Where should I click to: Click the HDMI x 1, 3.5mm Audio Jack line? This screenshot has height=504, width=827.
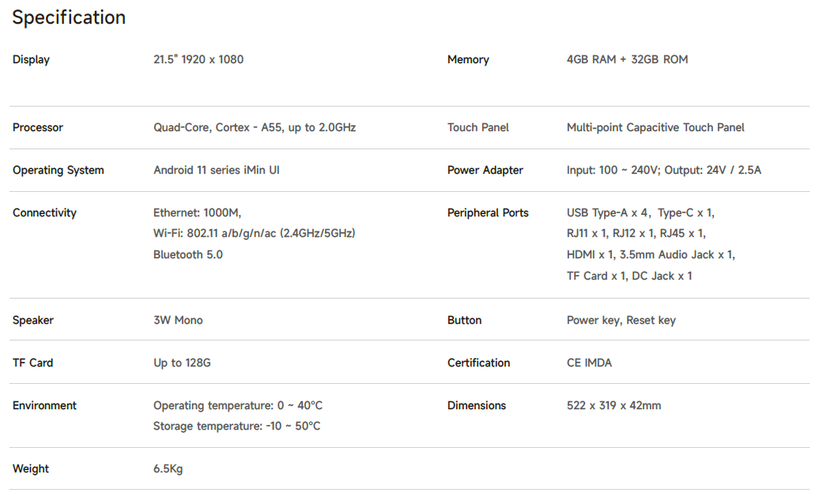click(x=651, y=255)
